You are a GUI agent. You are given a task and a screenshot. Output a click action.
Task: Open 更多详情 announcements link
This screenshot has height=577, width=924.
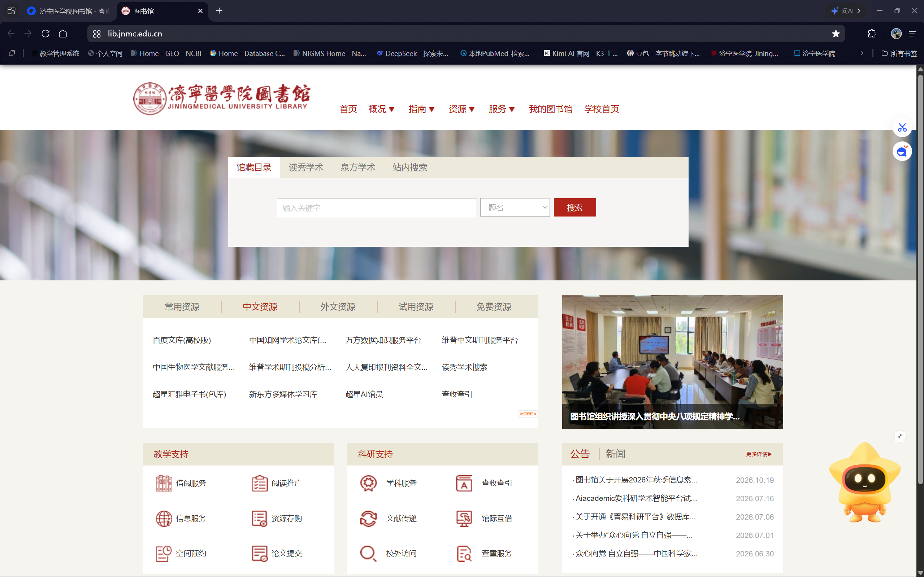759,454
